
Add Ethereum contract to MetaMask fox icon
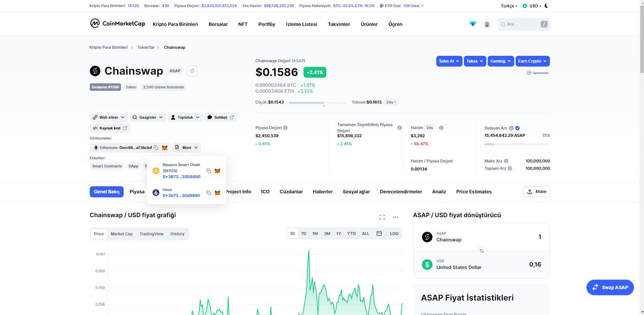coord(165,148)
